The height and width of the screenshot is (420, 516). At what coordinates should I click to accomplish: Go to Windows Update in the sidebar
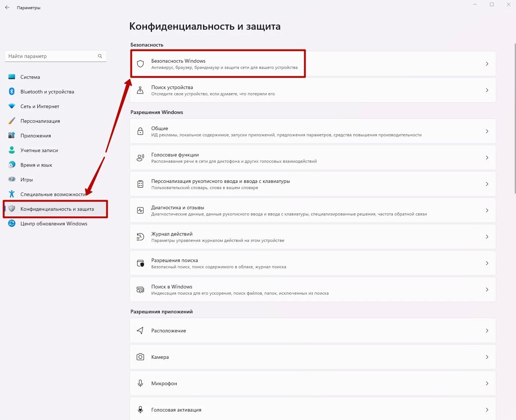click(54, 224)
